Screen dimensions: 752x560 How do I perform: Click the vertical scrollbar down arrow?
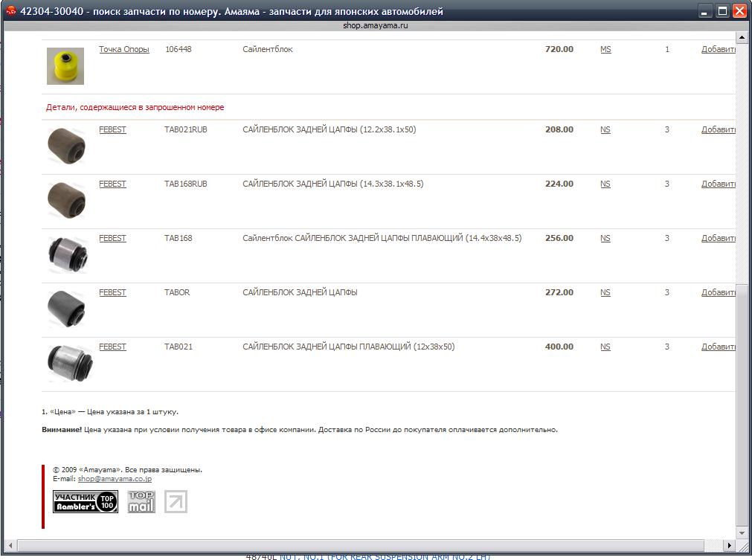pyautogui.click(x=742, y=533)
